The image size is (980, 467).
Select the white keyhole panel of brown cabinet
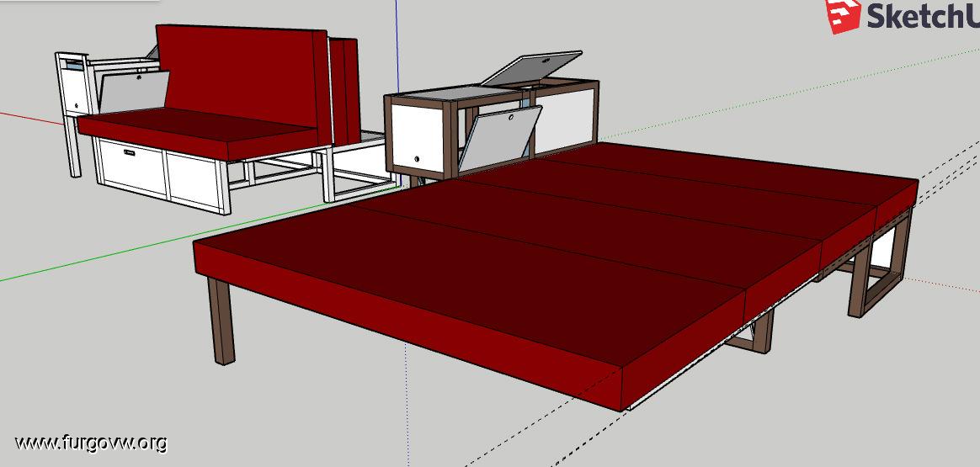[417, 137]
